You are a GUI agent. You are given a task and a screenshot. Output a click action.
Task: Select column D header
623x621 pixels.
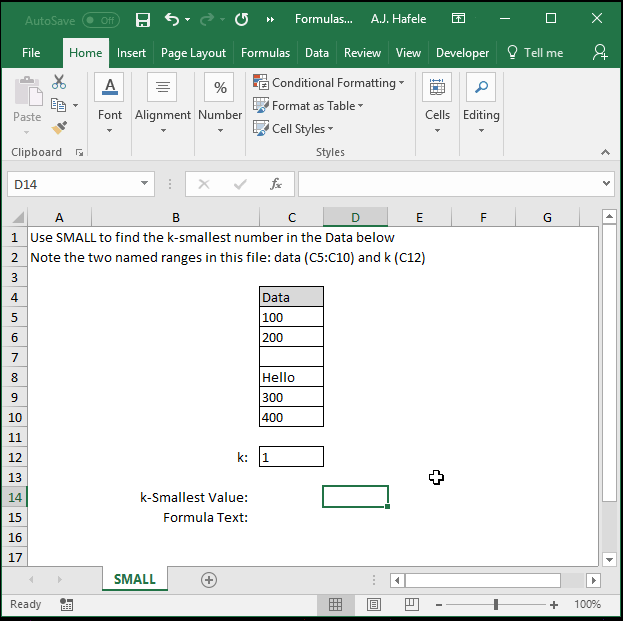pyautogui.click(x=355, y=217)
